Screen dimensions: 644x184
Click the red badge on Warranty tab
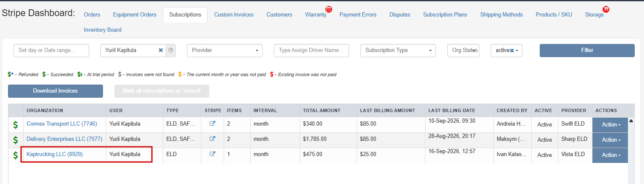click(328, 9)
